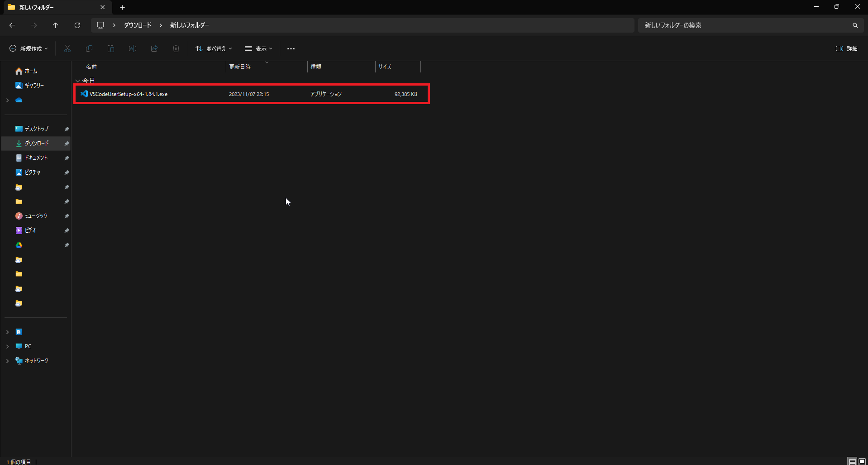Click the VS Code installer file icon

tap(84, 94)
